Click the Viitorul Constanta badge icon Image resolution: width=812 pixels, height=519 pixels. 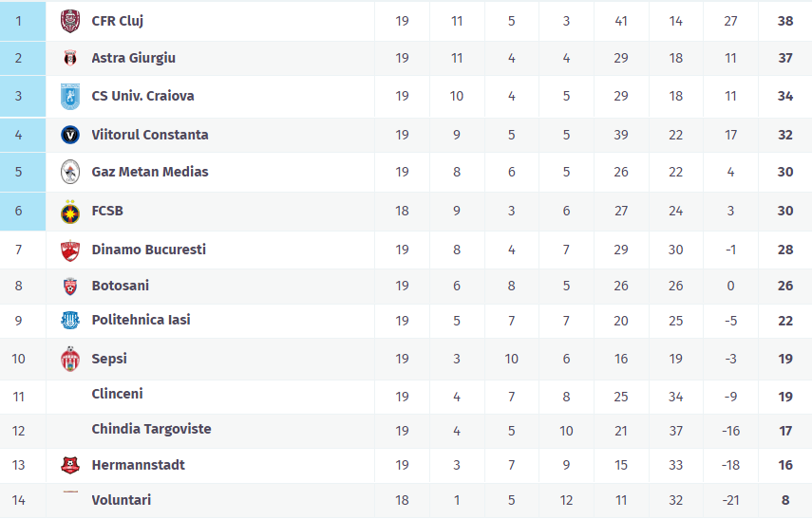tap(70, 135)
